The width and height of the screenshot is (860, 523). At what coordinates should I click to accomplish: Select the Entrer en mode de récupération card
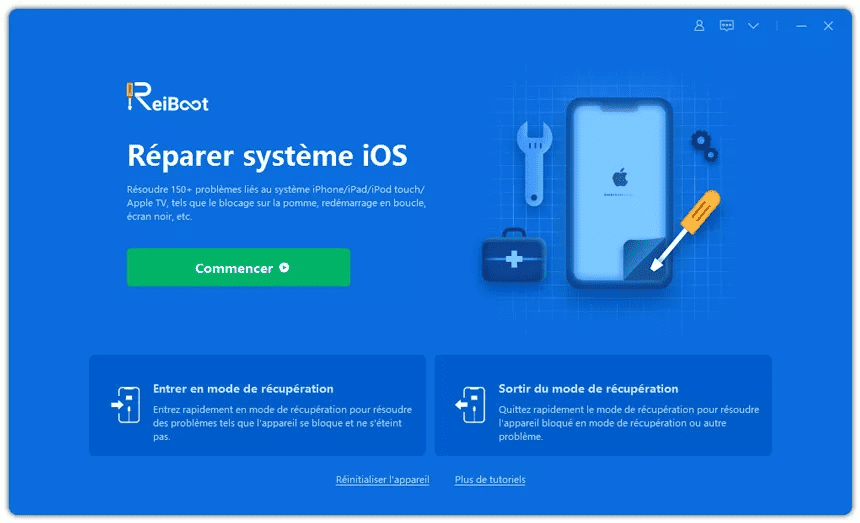(257, 405)
